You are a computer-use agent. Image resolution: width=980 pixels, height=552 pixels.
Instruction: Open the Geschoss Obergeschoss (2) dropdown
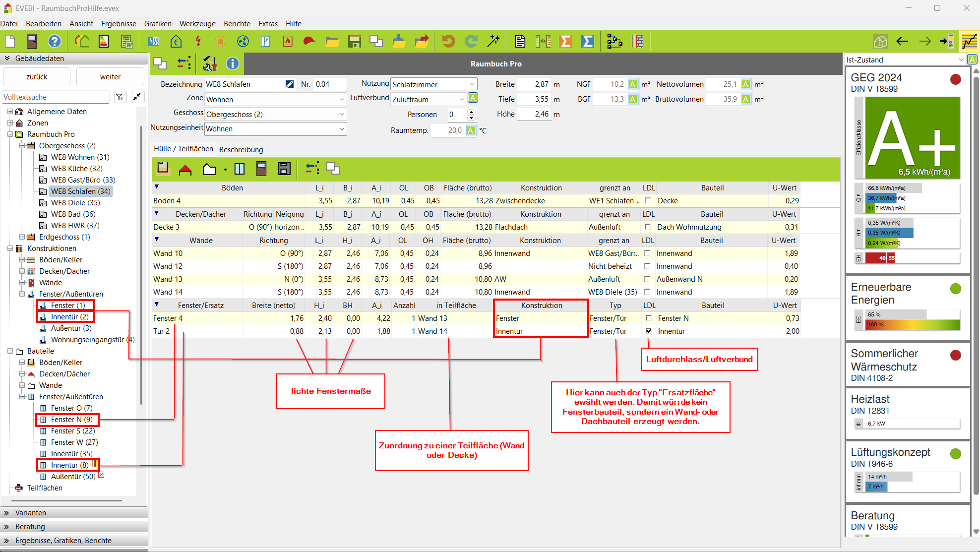[341, 114]
